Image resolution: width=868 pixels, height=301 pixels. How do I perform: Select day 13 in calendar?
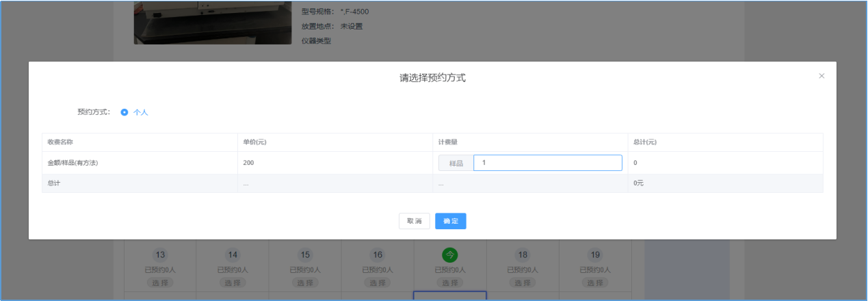pos(160,255)
